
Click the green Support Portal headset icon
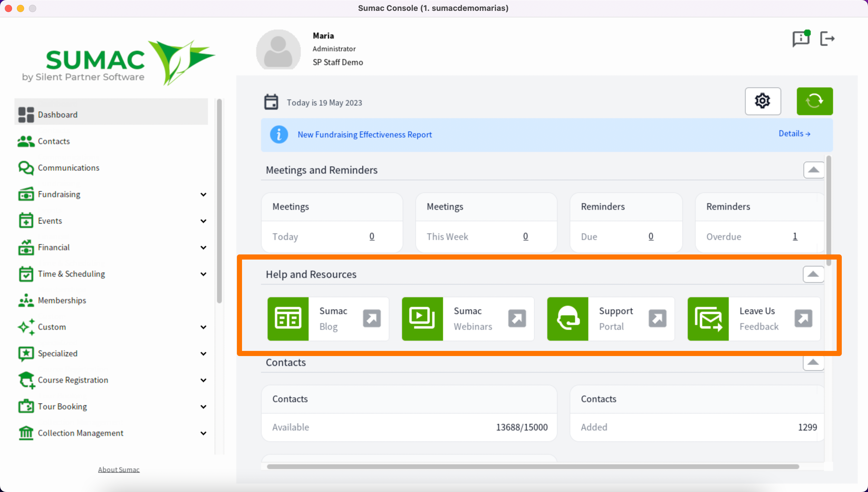[x=568, y=319]
